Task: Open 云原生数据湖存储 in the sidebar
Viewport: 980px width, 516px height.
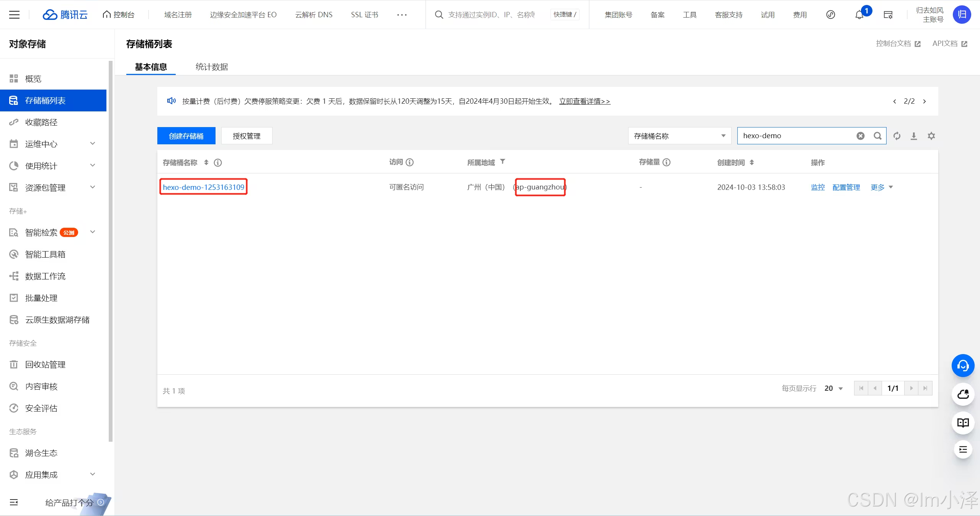Action: [53, 320]
